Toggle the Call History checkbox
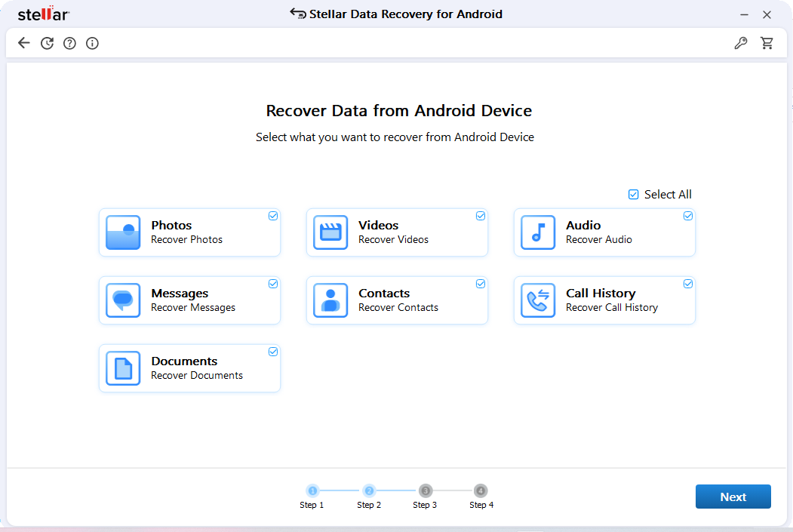This screenshot has height=532, width=793. [x=688, y=284]
